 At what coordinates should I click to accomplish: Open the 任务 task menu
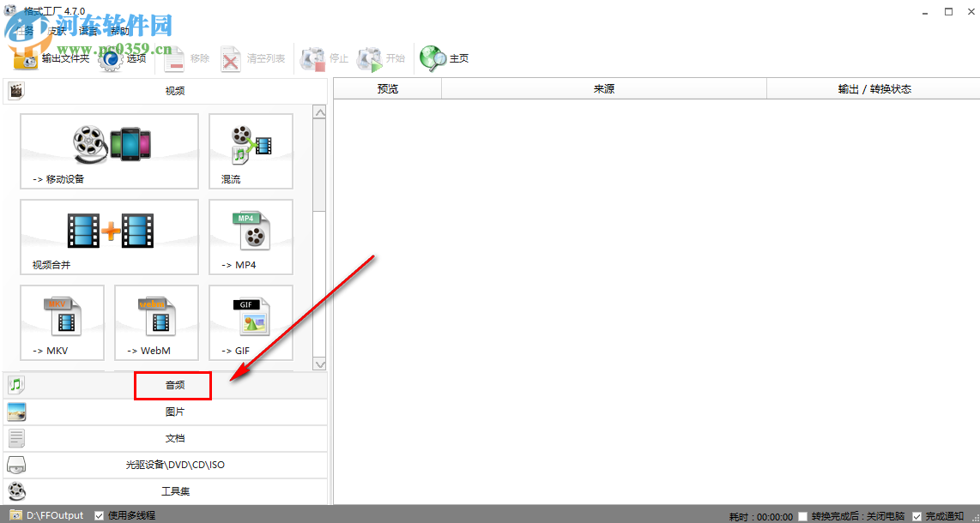24,31
